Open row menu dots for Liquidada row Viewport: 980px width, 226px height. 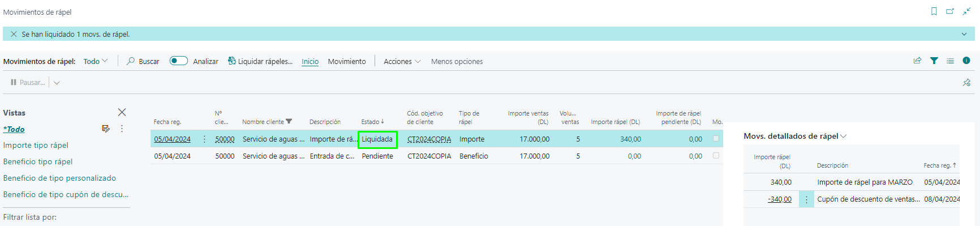click(x=204, y=139)
